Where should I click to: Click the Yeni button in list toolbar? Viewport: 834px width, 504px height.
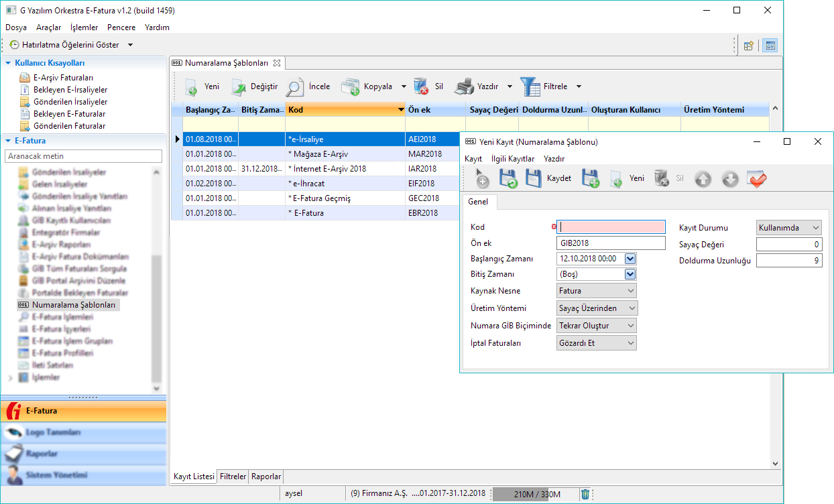(203, 87)
